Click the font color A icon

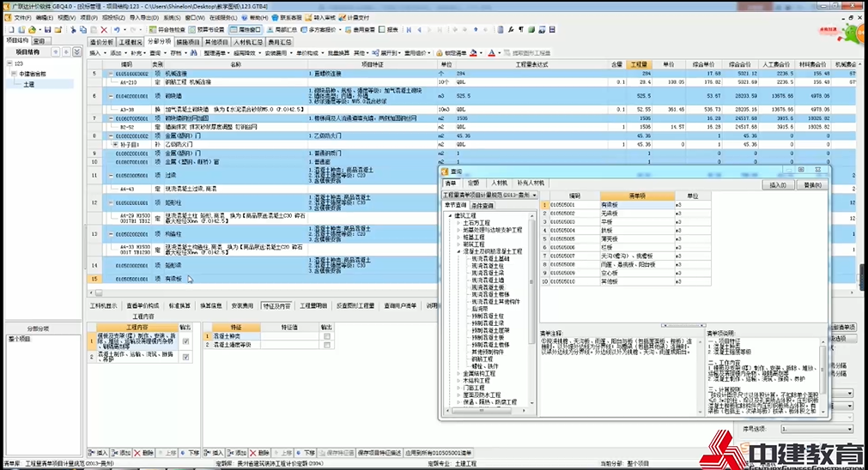491,53
